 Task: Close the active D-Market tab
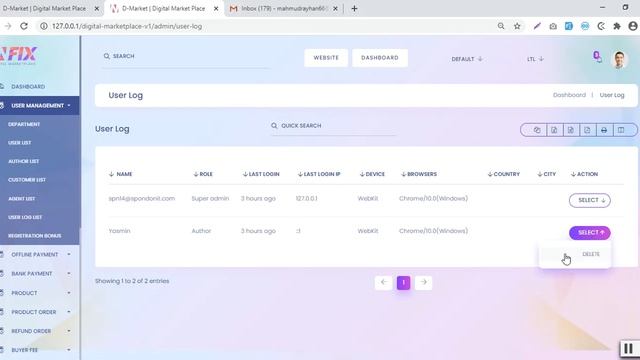pos(216,8)
